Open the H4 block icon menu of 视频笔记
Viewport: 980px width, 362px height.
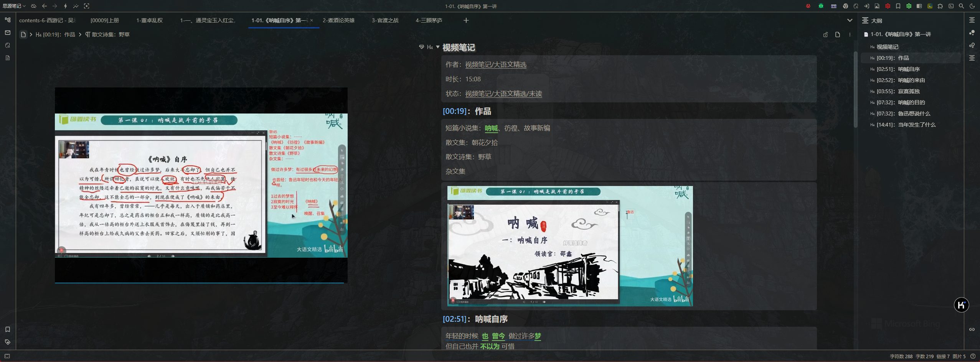430,47
